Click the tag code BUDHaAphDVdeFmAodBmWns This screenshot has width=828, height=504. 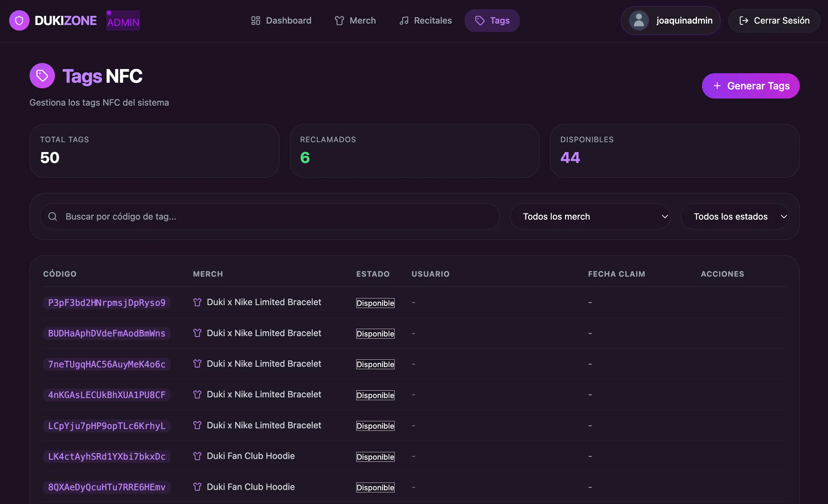point(107,333)
